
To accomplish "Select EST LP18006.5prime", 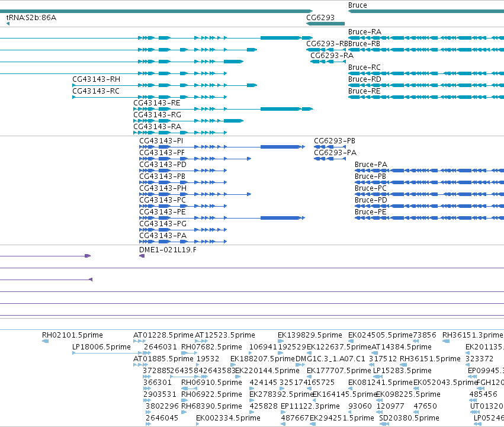I will [102, 347].
